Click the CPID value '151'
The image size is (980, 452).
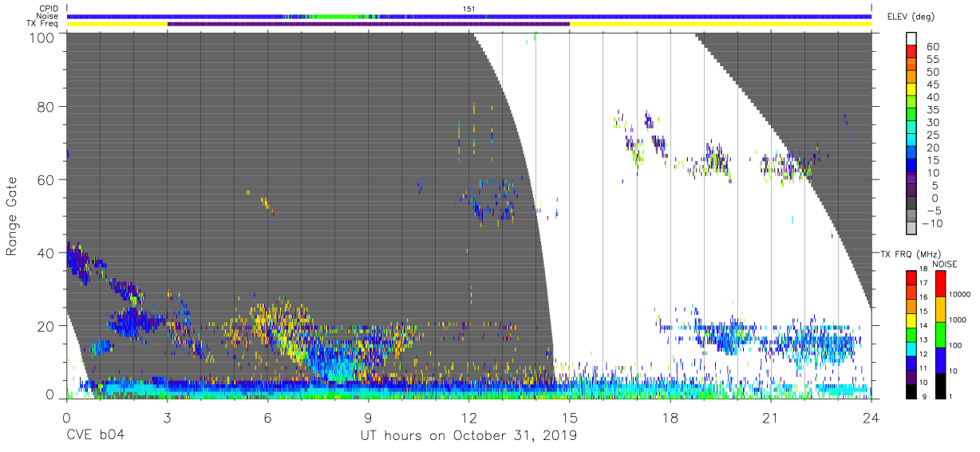tap(468, 8)
